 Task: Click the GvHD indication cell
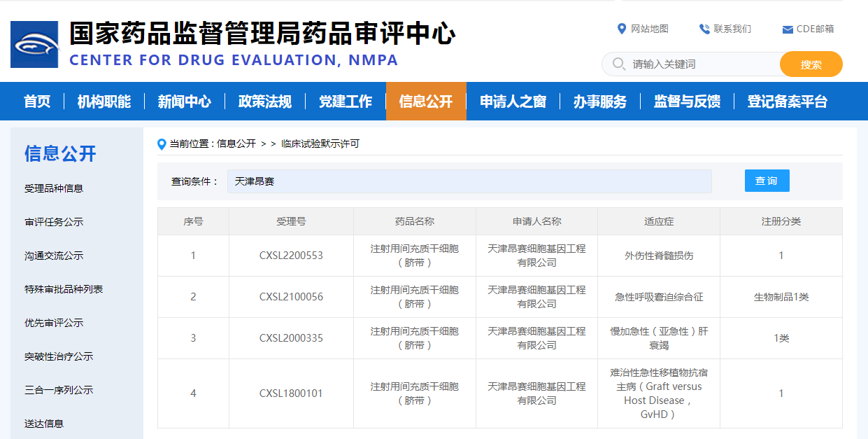pyautogui.click(x=659, y=393)
